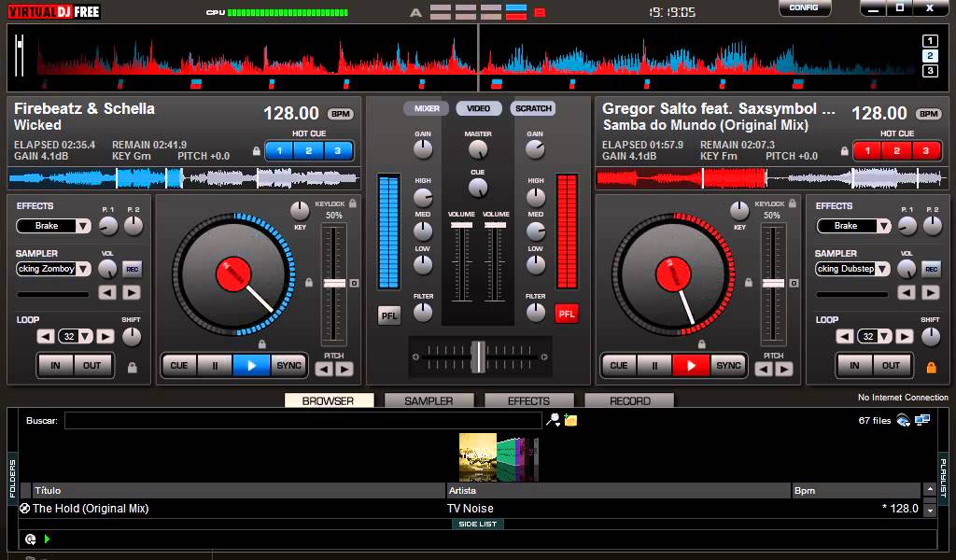Next sample arrow on right sampler

[931, 293]
